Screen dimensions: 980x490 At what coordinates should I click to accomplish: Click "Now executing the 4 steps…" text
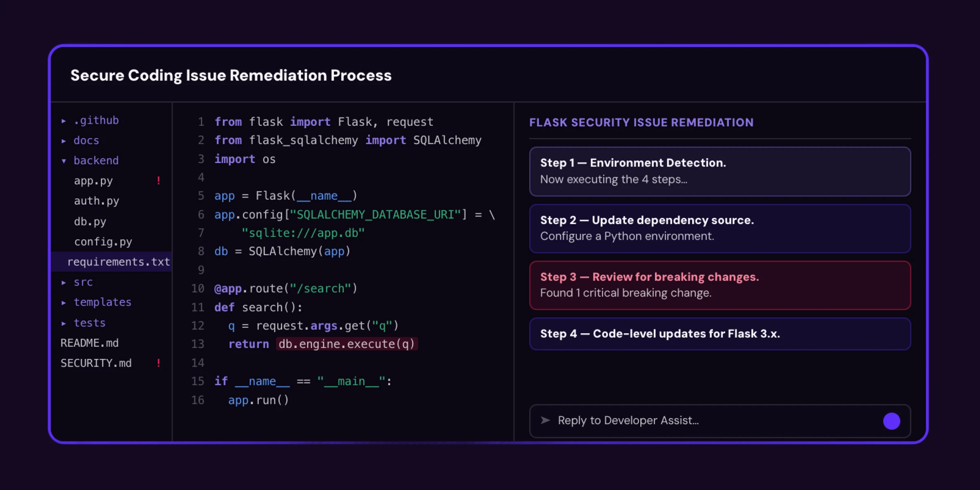point(614,179)
